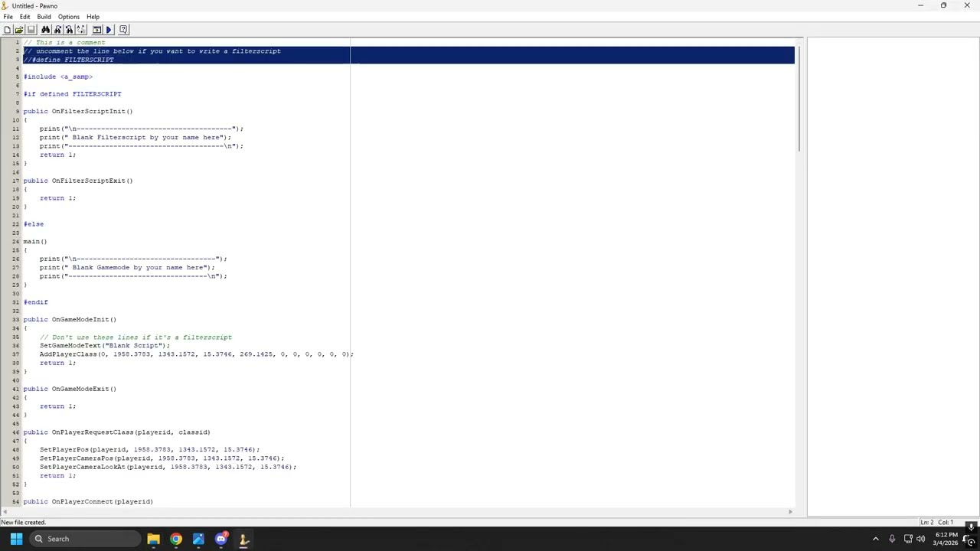Click the '#else' directive line
Screen dimensions: 980x551
34,224
